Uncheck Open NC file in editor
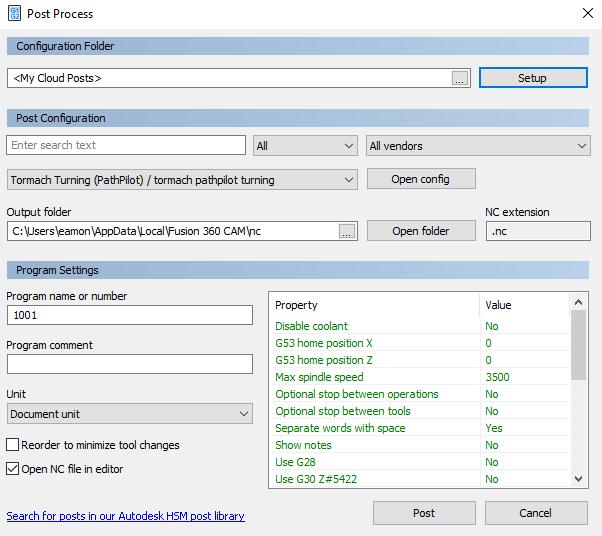The width and height of the screenshot is (602, 536). [x=13, y=469]
